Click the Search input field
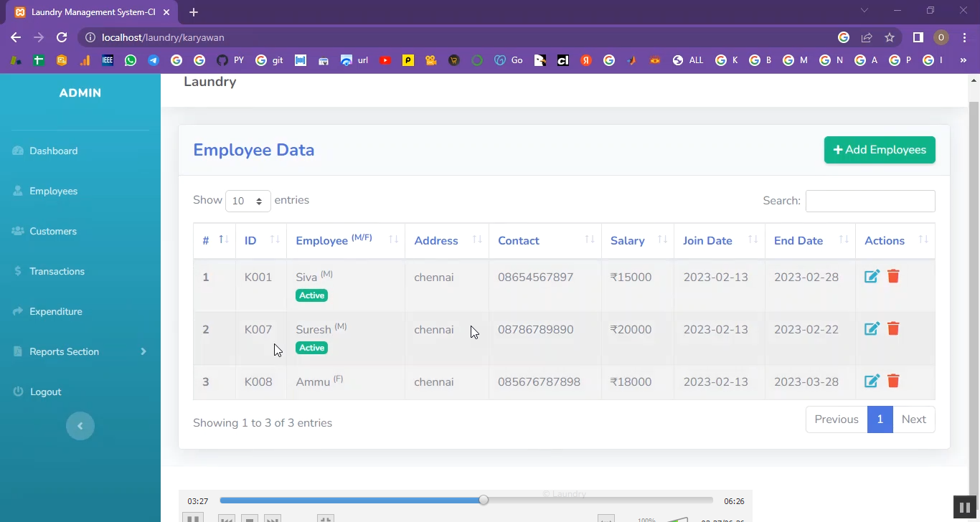 870,201
